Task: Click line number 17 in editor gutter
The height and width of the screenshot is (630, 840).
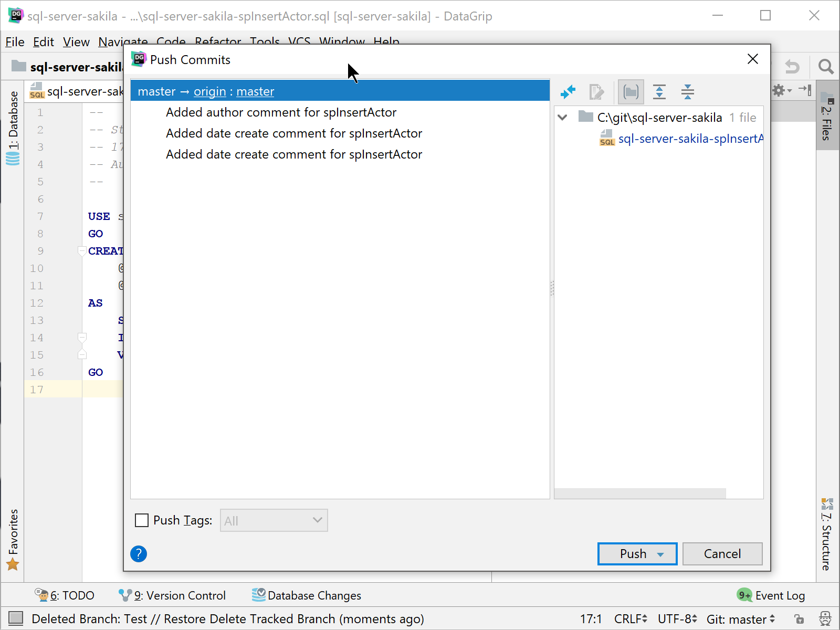Action: (x=37, y=390)
